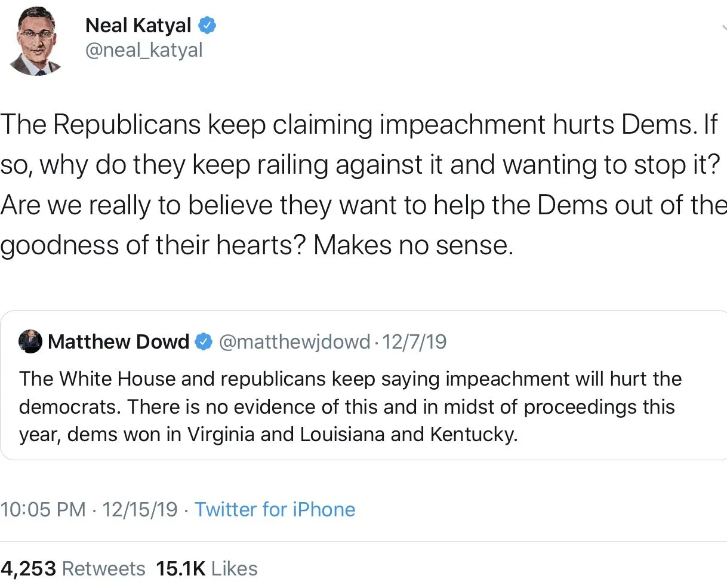Click Neal Katyal's profile avatar

point(36,42)
